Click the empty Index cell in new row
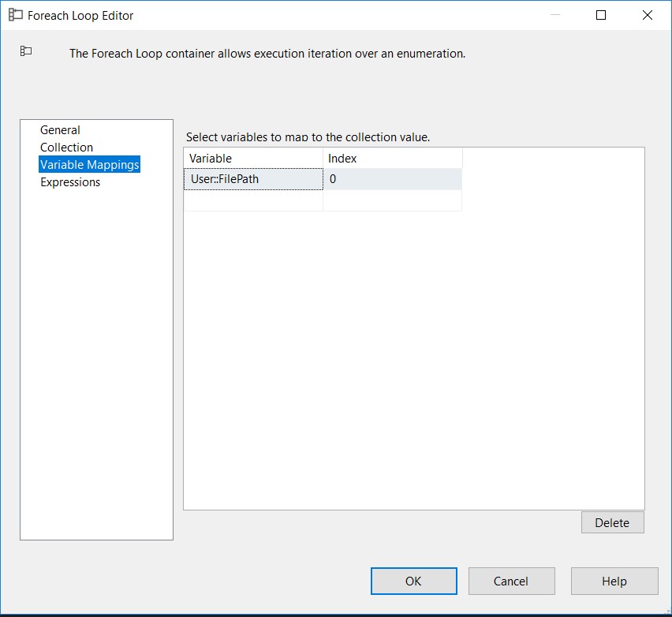Image resolution: width=672 pixels, height=617 pixels. (392, 201)
